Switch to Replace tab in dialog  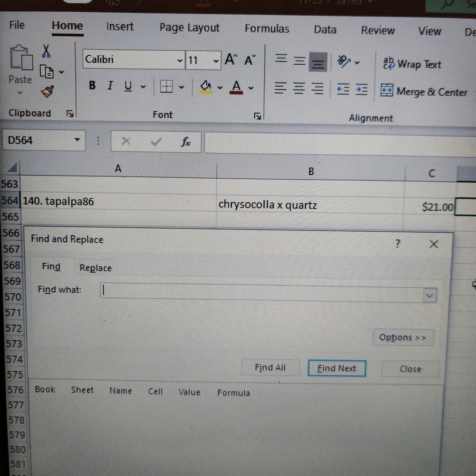point(96,268)
